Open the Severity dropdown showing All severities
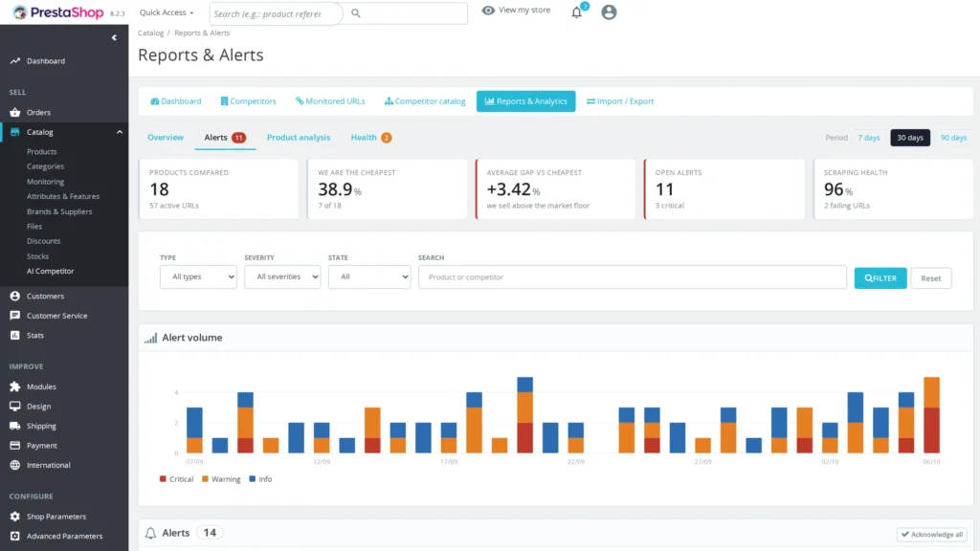 coord(282,276)
